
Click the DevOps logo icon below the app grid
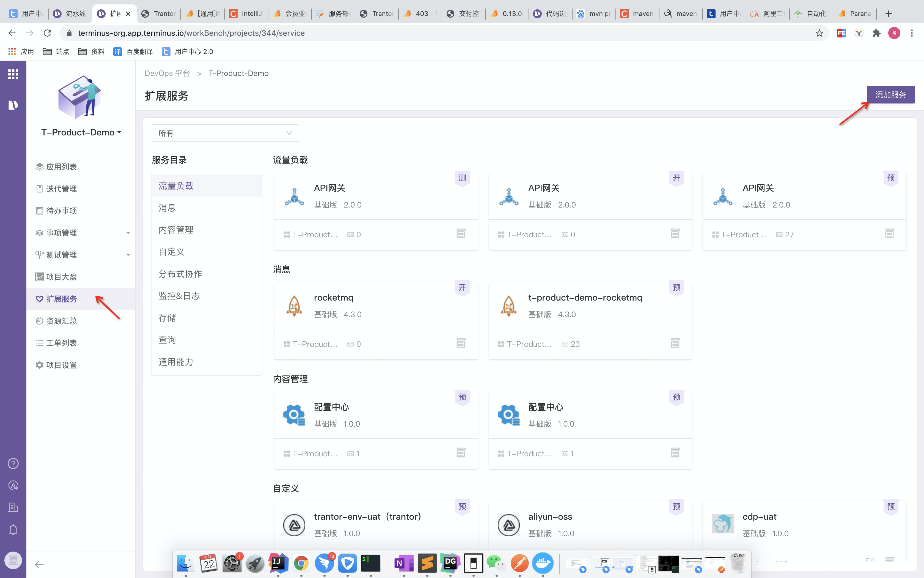(13, 105)
